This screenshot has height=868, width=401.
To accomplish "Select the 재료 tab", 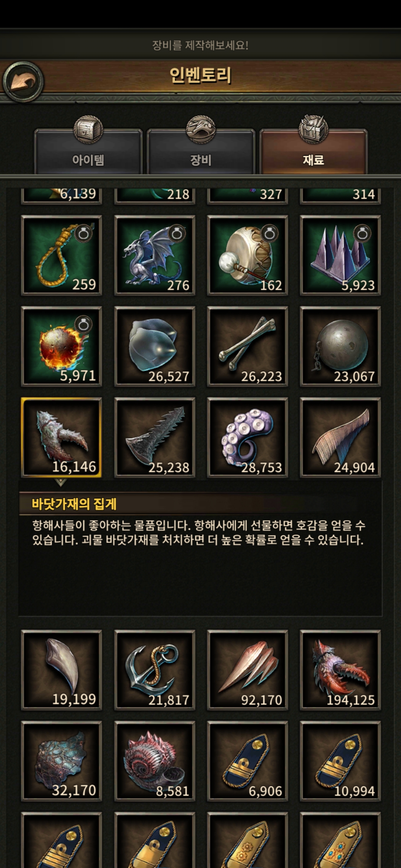I will coord(314,152).
